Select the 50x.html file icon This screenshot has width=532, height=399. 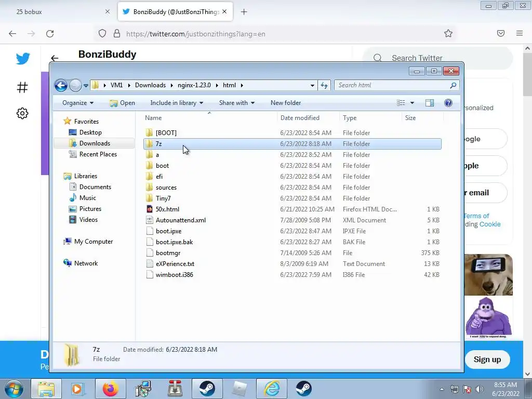149,209
